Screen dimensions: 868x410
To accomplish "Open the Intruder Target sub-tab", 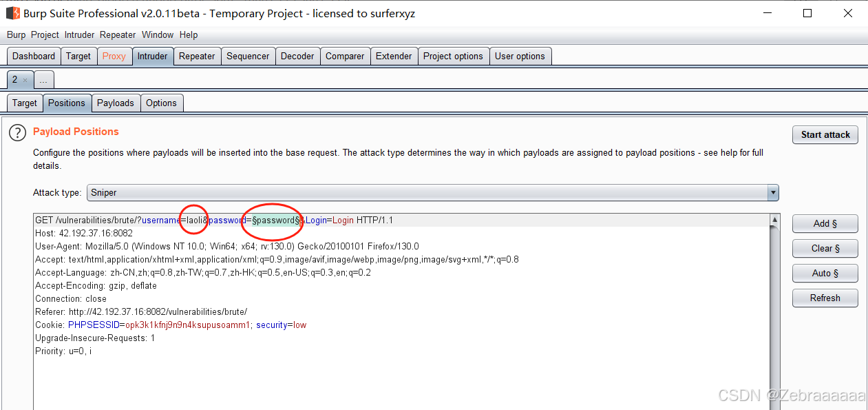I will [25, 103].
